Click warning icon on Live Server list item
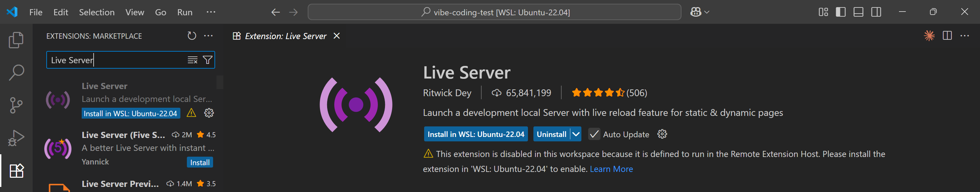Screen dimensions: 980x192 191,113
